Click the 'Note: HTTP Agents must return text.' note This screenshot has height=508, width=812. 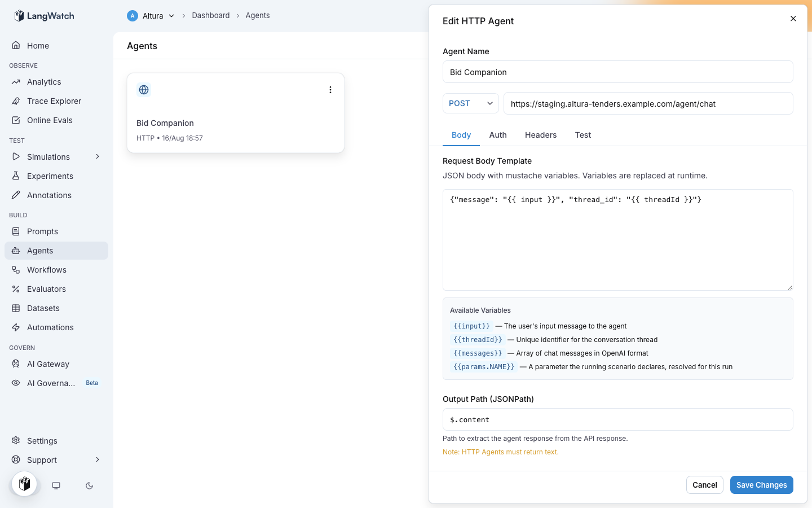(501, 452)
